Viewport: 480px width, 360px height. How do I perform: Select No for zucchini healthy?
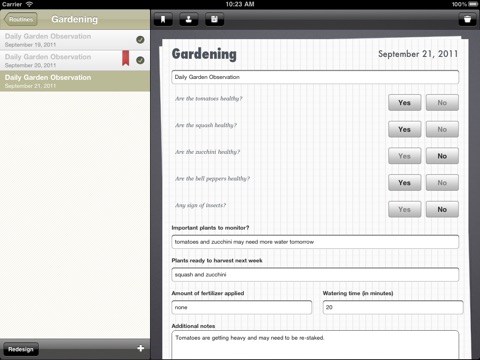point(442,156)
